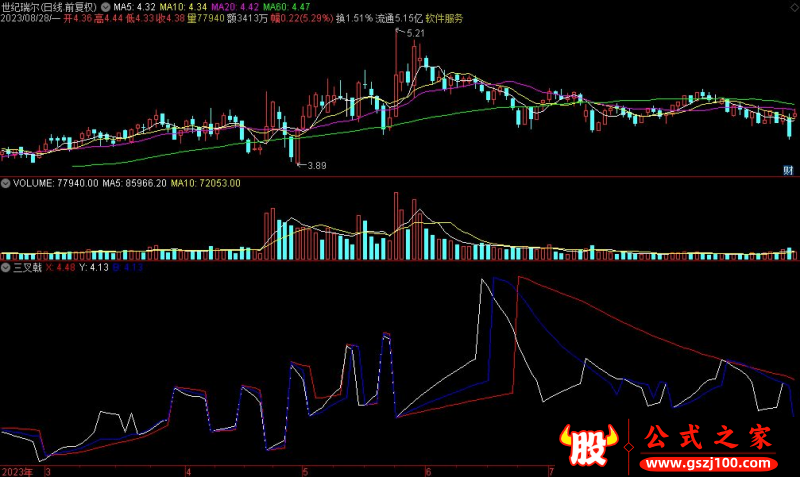Open the main chart indicator dropdown beside 世纪瑞尔
The height and width of the screenshot is (477, 800).
coord(106,7)
